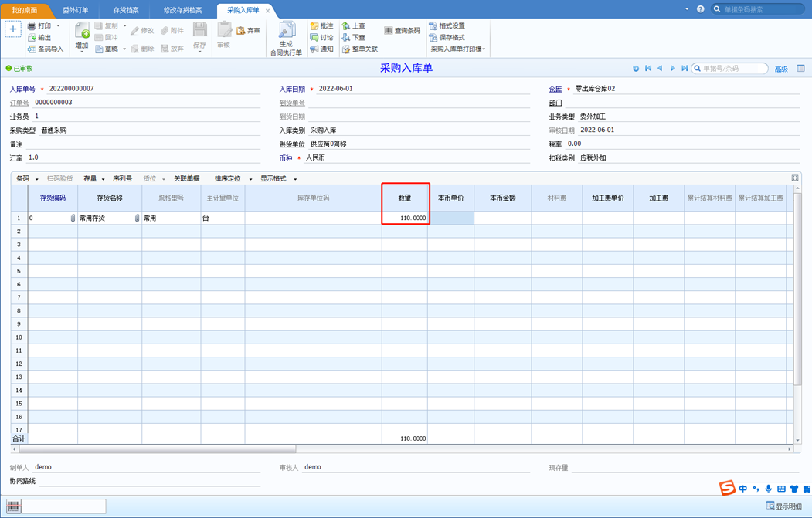
Task: Click the 数量 column header
Action: (404, 198)
